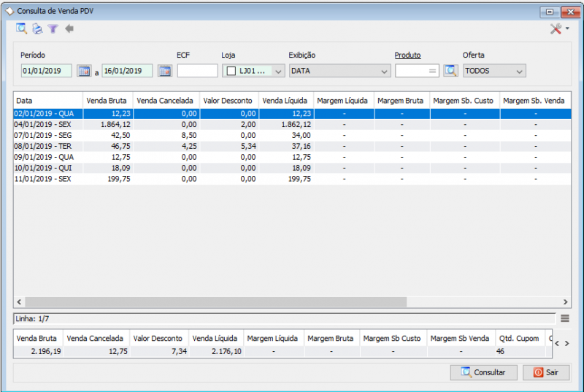This screenshot has width=584, height=392.
Task: Click the 2.176,10 total net value
Action: [226, 351]
